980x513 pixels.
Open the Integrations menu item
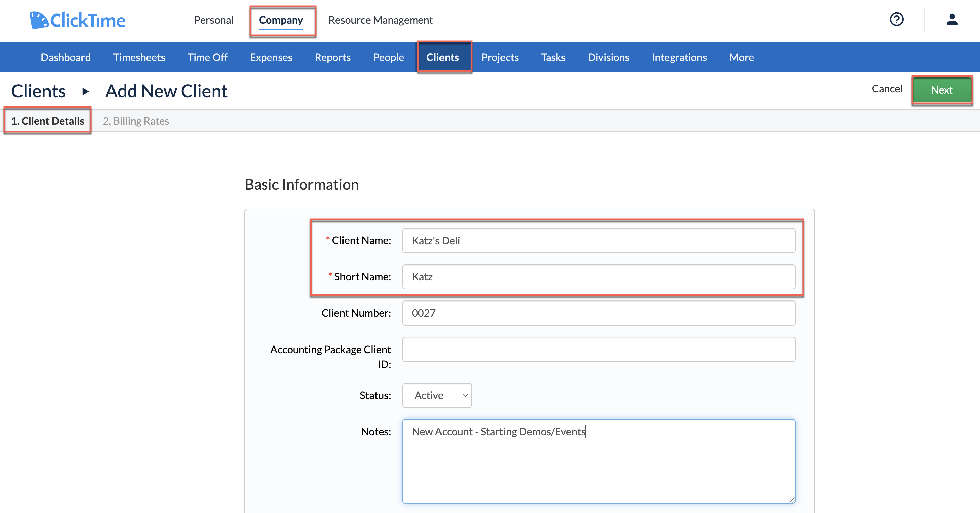tap(679, 58)
